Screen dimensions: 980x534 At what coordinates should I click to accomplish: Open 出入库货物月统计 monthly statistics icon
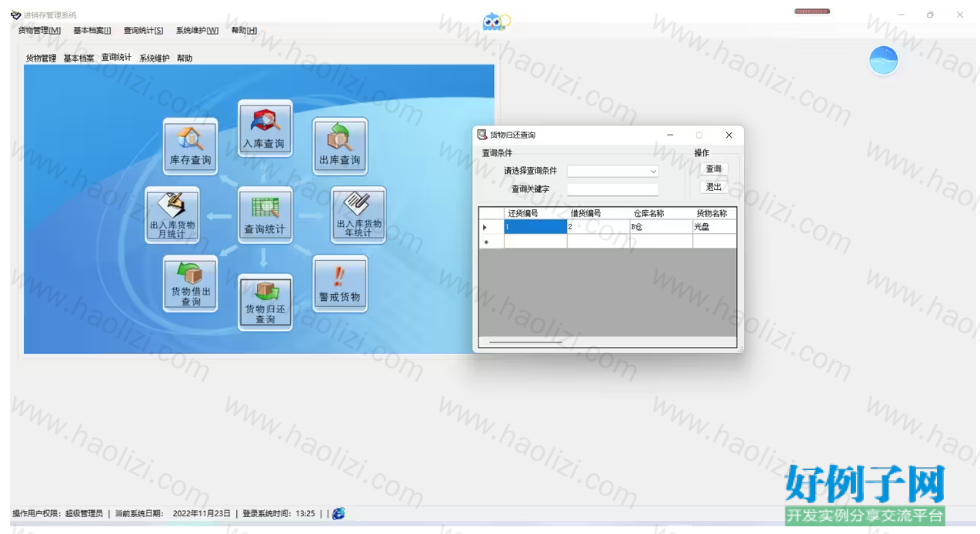tap(172, 215)
